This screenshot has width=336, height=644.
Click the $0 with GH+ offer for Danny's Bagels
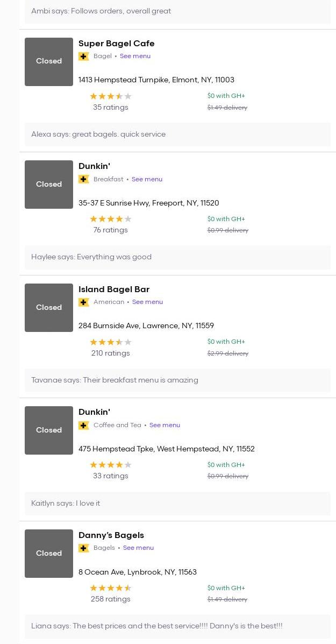tap(226, 588)
